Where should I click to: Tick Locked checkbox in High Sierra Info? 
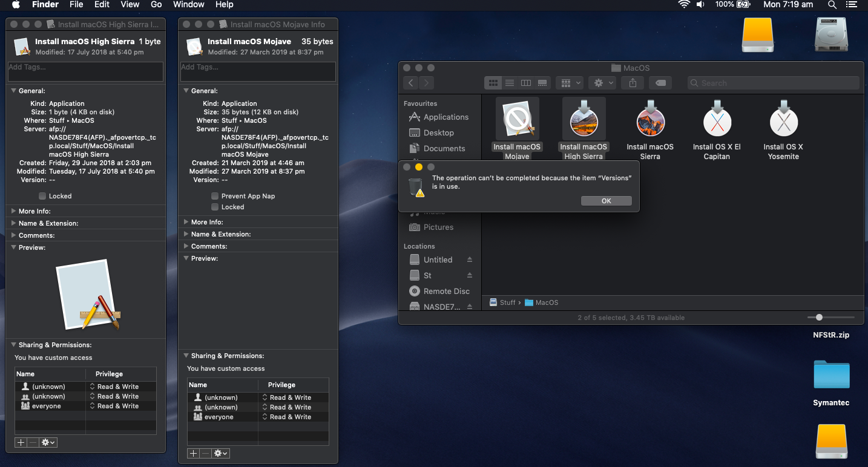point(42,196)
